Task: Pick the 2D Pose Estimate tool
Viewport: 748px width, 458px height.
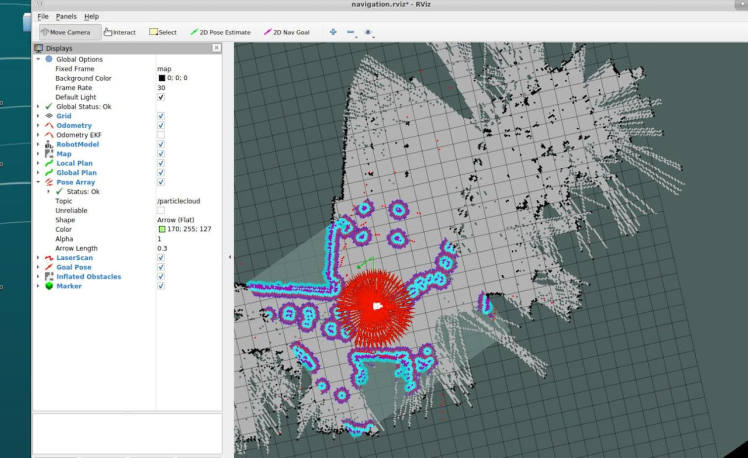Action: (x=220, y=32)
